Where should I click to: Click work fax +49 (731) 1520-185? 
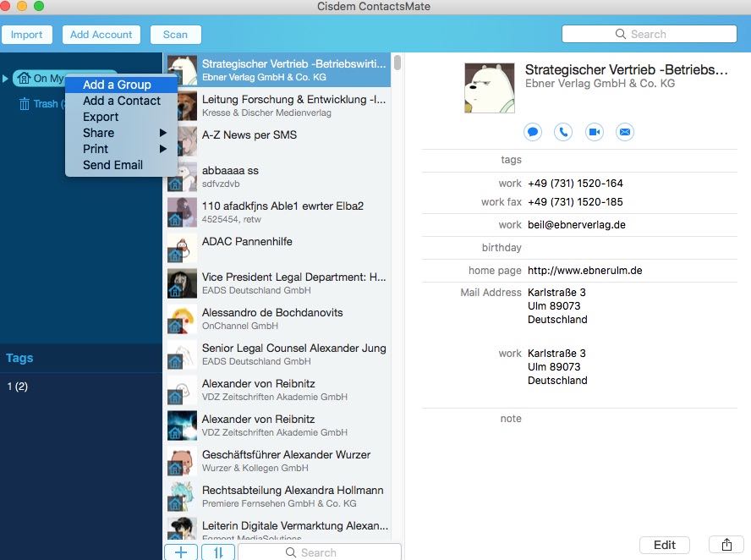[575, 201]
